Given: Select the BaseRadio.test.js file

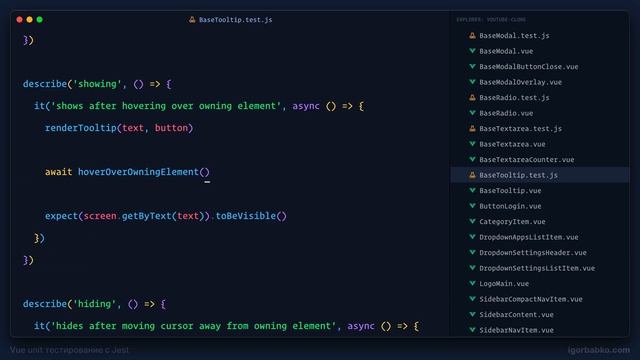Looking at the screenshot, I should coord(514,98).
